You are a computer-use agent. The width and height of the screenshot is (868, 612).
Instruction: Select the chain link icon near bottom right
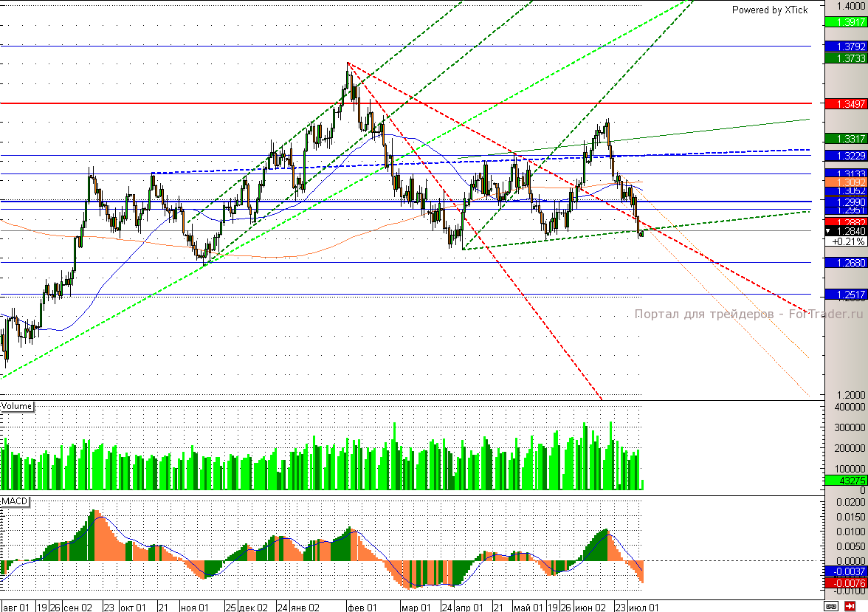coord(831,606)
